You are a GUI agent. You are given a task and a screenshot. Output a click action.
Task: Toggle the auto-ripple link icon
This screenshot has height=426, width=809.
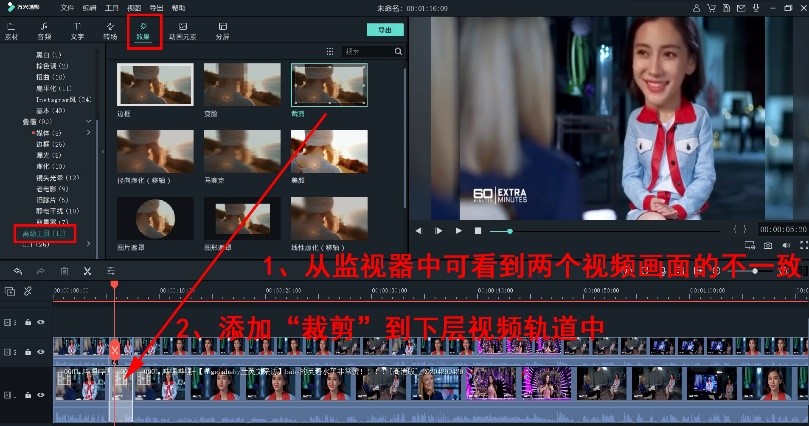pos(28,291)
